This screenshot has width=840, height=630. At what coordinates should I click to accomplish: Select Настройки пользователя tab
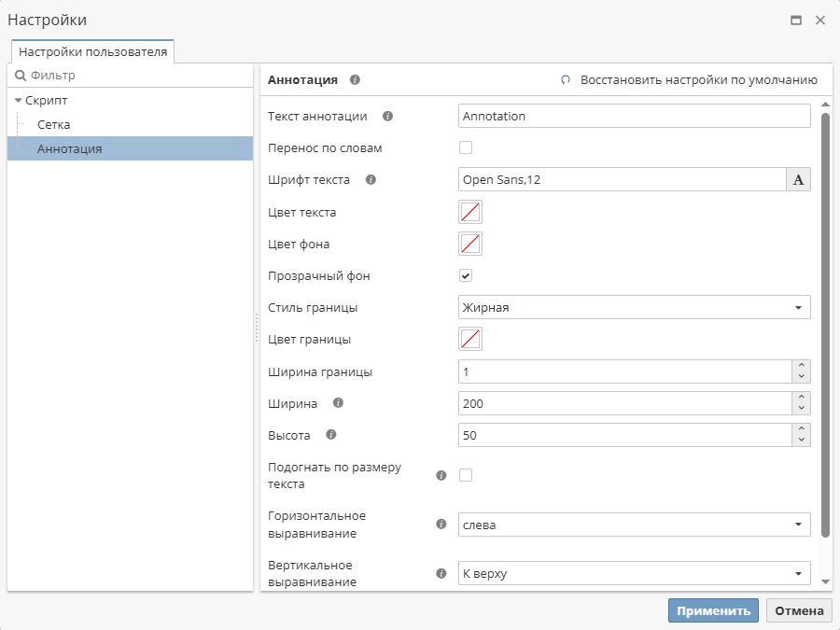point(93,52)
